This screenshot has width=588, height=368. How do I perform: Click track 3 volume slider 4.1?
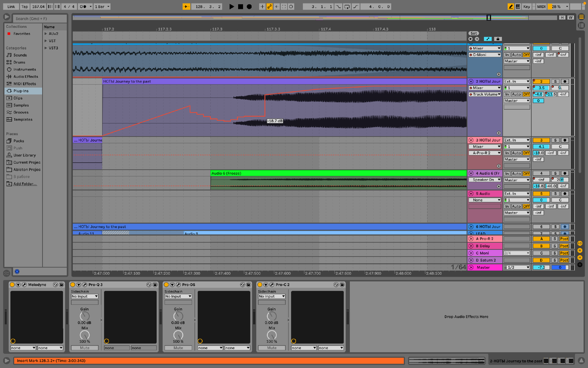(541, 147)
